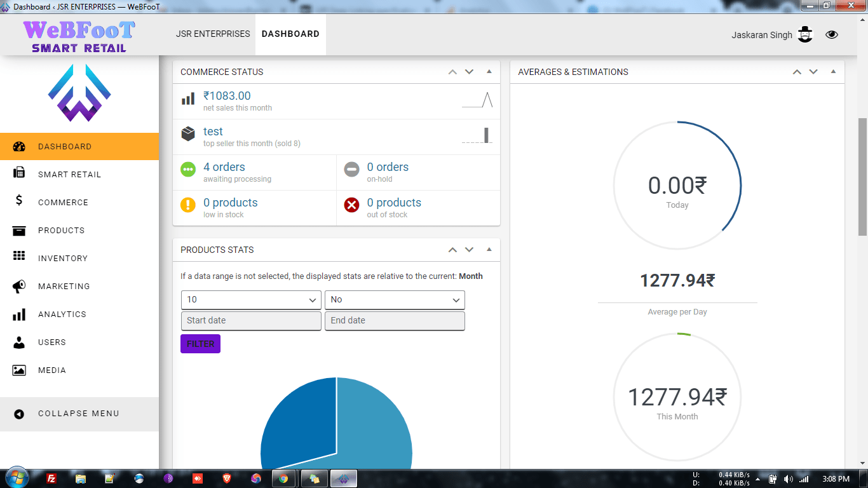Open the Media image icon

click(19, 370)
